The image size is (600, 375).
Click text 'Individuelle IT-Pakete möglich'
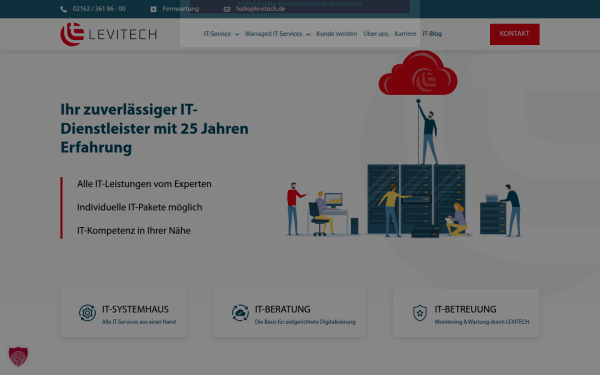click(x=140, y=207)
